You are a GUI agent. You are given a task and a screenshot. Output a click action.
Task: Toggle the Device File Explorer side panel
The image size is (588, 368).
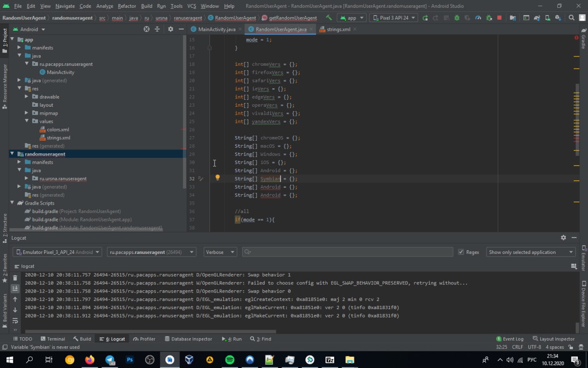(583, 304)
